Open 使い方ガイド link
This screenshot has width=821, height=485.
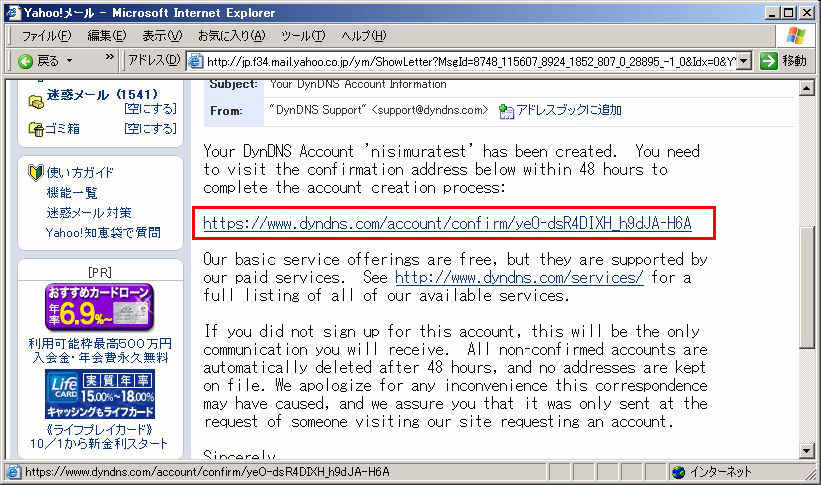pyautogui.click(x=80, y=172)
